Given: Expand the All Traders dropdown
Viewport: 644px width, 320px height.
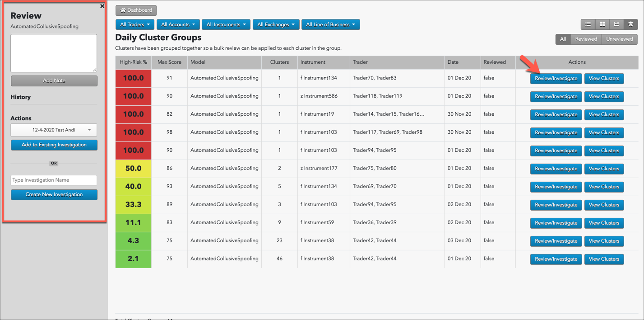Looking at the screenshot, I should [135, 24].
